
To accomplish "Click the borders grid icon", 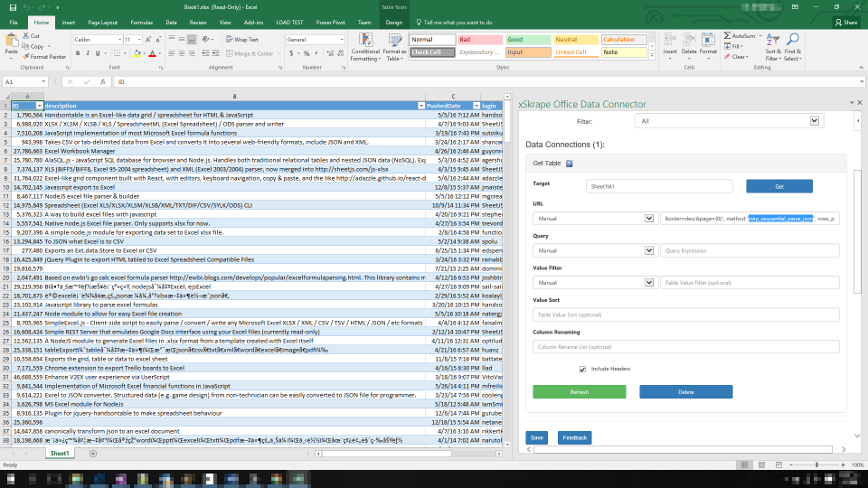I will [117, 53].
